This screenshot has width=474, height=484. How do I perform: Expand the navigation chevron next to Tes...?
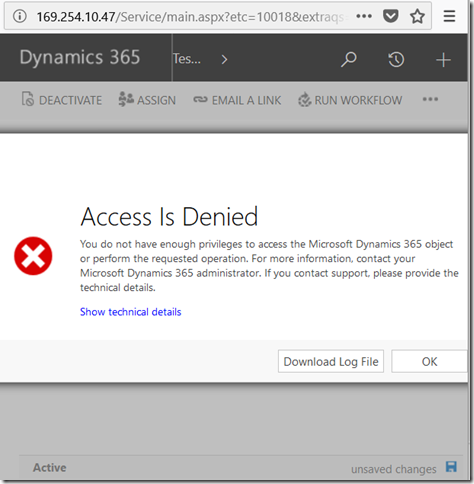[224, 59]
